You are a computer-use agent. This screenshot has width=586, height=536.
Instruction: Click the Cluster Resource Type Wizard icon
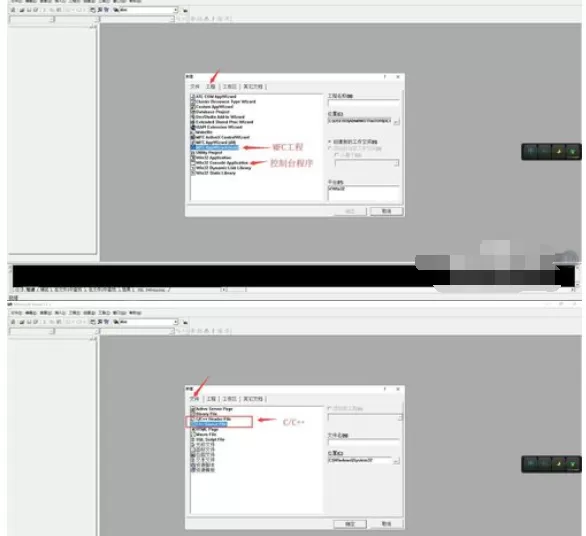click(193, 102)
